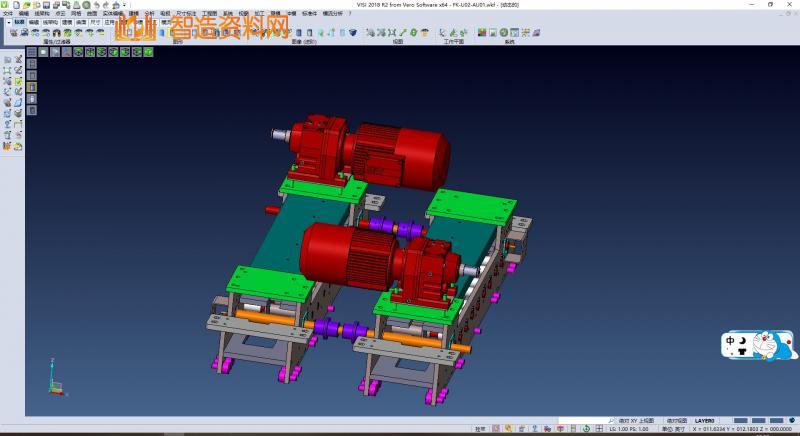
Task: Open the 绝对 XY 上视图 workplane selector
Action: tap(636, 420)
